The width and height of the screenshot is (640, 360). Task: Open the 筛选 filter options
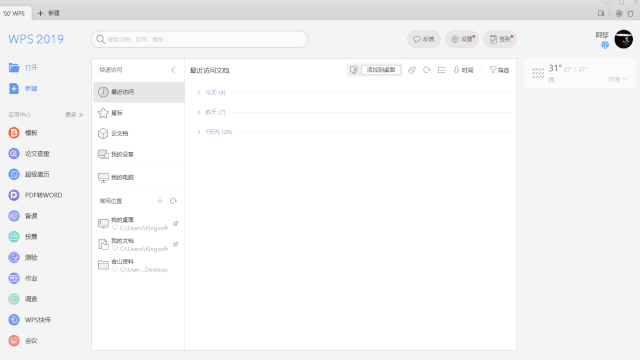click(x=499, y=70)
